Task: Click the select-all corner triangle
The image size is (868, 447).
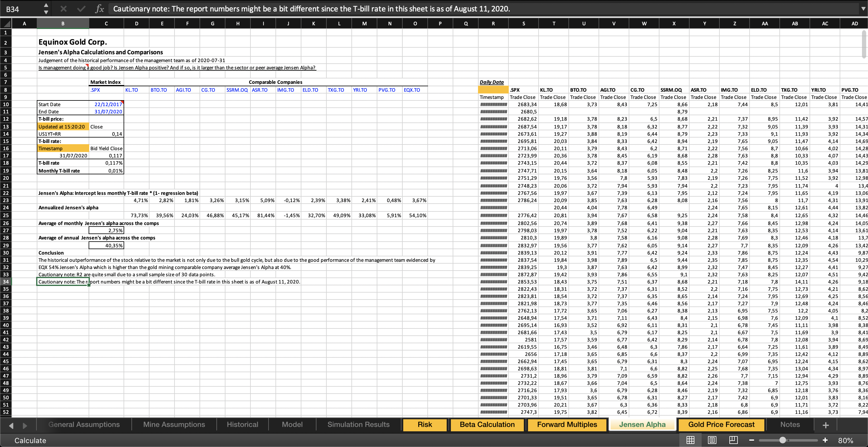Action: [x=6, y=24]
